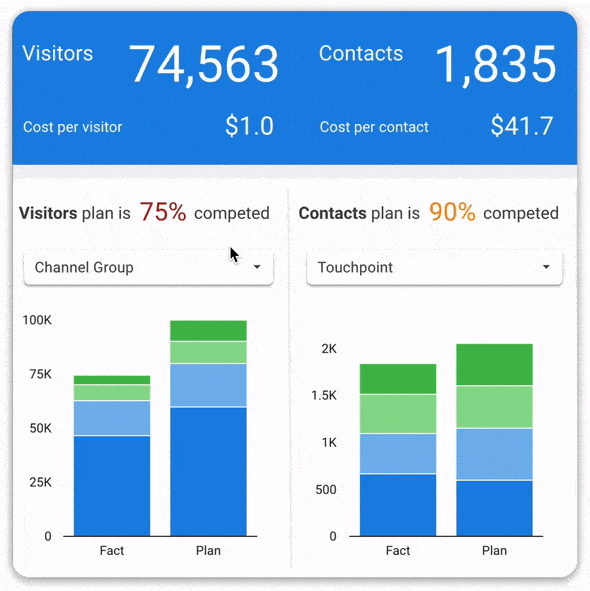Select dark green top of Contacts Fact bar
This screenshot has width=590, height=591.
(398, 378)
